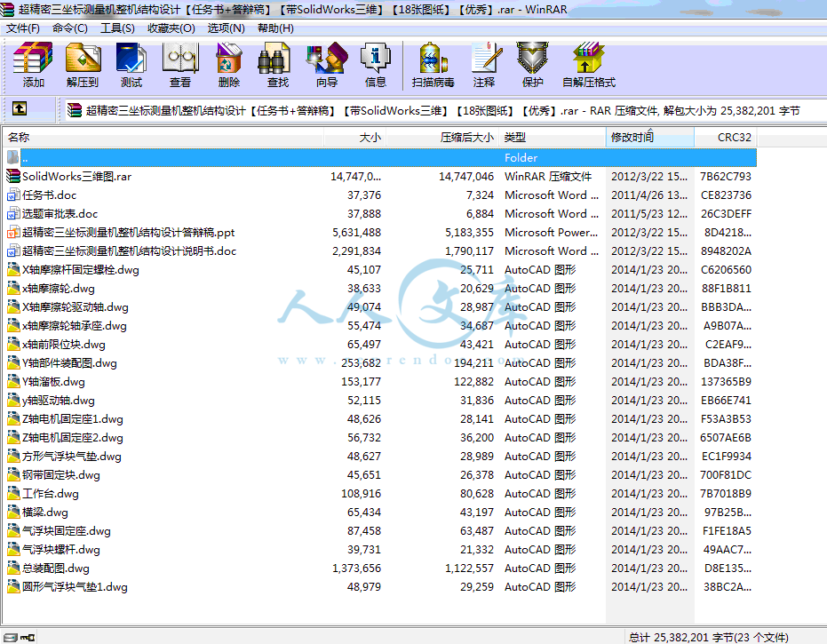The width and height of the screenshot is (827, 644).
Task: Click the 保护 (Protect) shield icon
Action: [532, 58]
